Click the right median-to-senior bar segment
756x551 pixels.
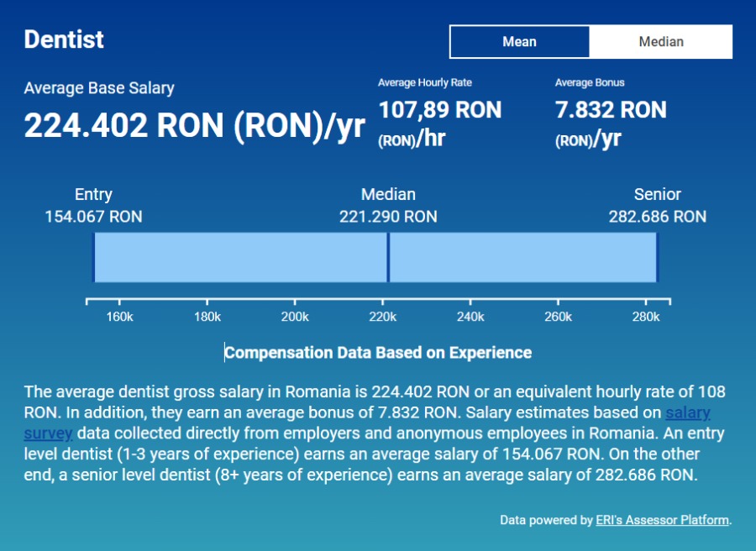tap(522, 258)
